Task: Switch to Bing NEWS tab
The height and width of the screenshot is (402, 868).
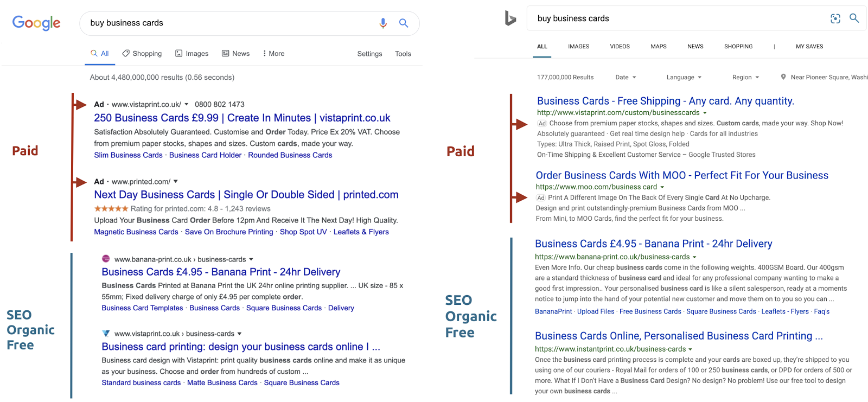Action: tap(695, 47)
